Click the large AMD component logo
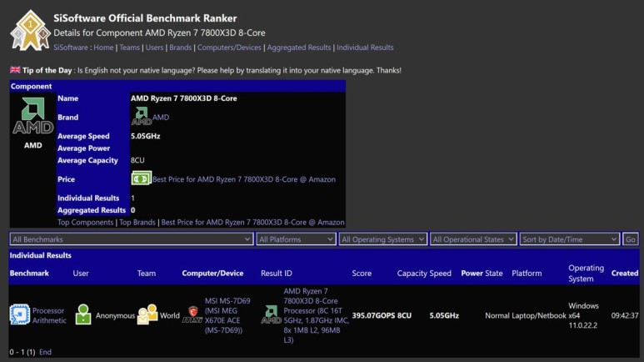 32,117
